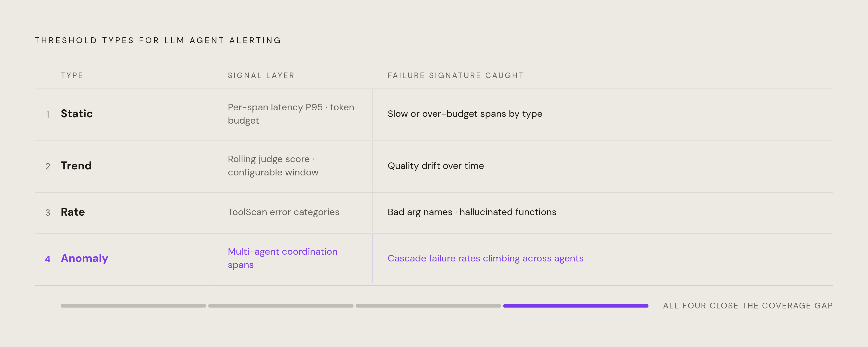
Task: Click "ToolScan error categories" cell
Action: coord(283,212)
